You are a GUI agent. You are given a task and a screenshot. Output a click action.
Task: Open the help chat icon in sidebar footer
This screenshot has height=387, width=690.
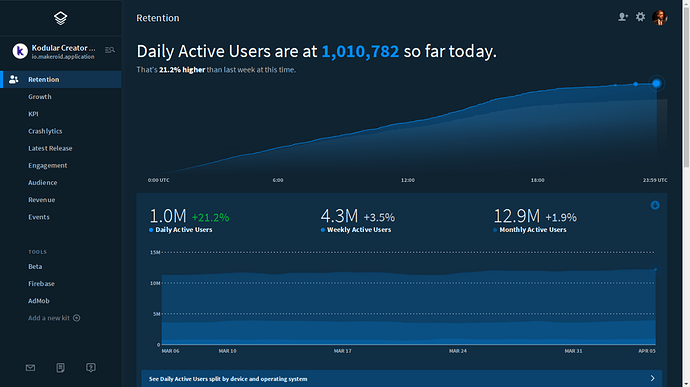click(91, 368)
